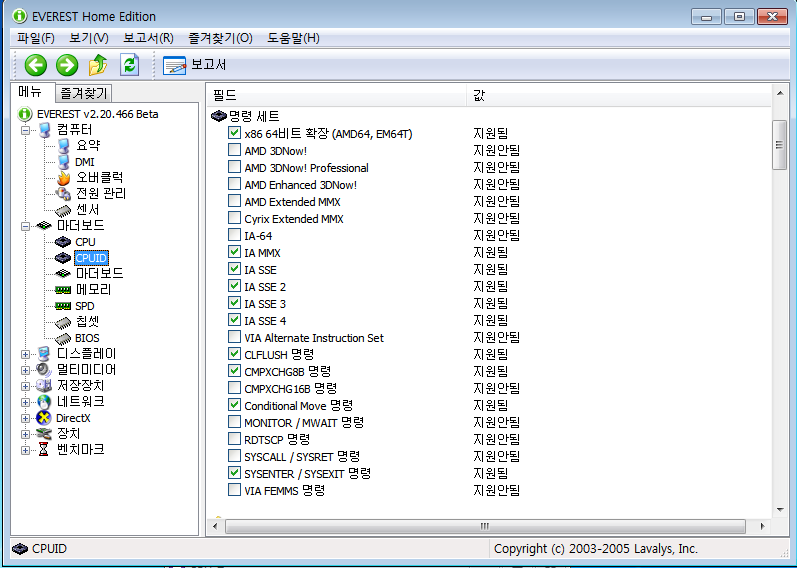
Task: Expand the 디스플레이 tree node
Action: [25, 354]
